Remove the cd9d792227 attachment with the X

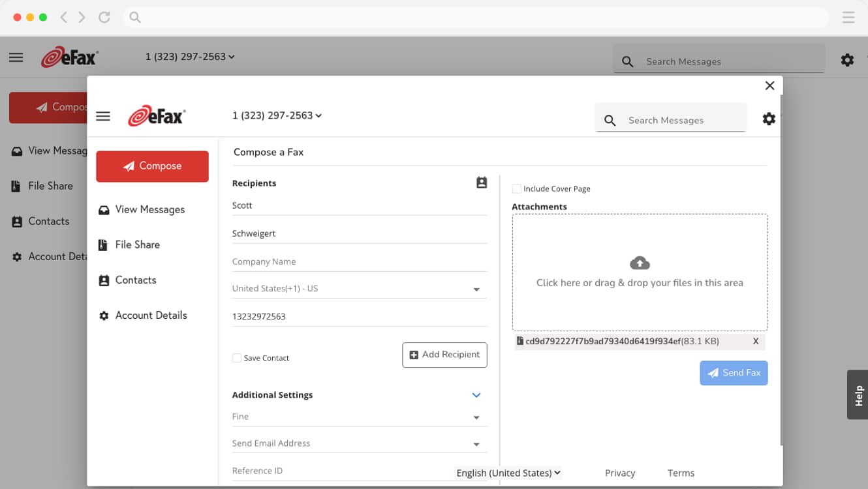755,341
